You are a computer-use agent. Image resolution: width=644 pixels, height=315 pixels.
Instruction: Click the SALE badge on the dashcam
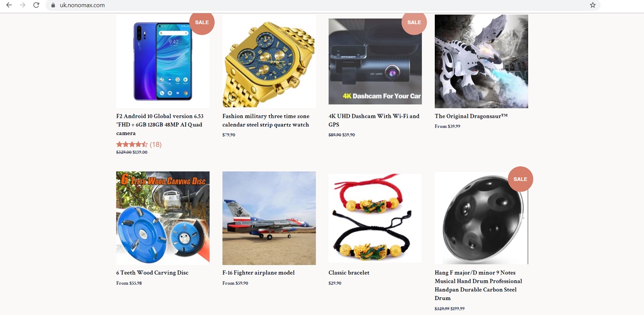(x=414, y=22)
